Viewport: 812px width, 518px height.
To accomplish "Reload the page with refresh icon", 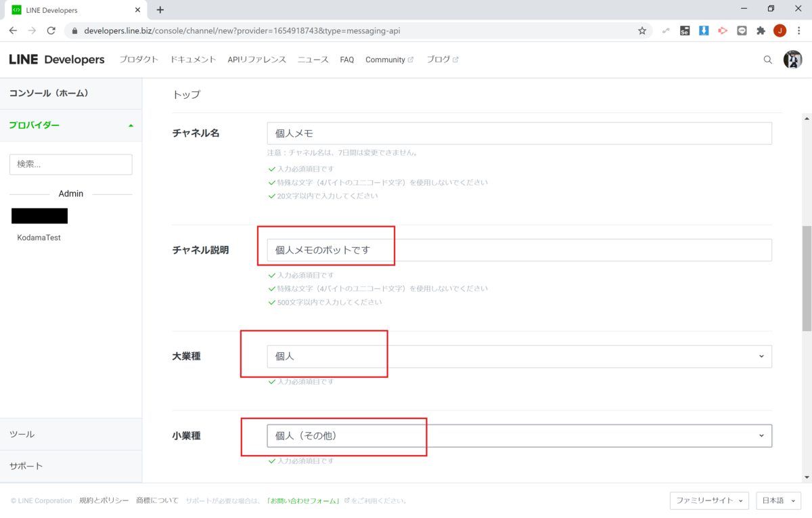I will pos(51,30).
